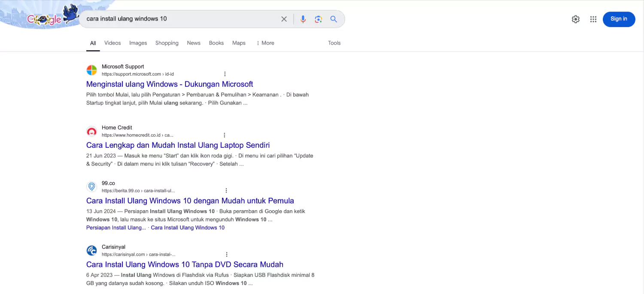The height and width of the screenshot is (294, 644).
Task: Click the magnifier search button
Action: pyautogui.click(x=334, y=19)
